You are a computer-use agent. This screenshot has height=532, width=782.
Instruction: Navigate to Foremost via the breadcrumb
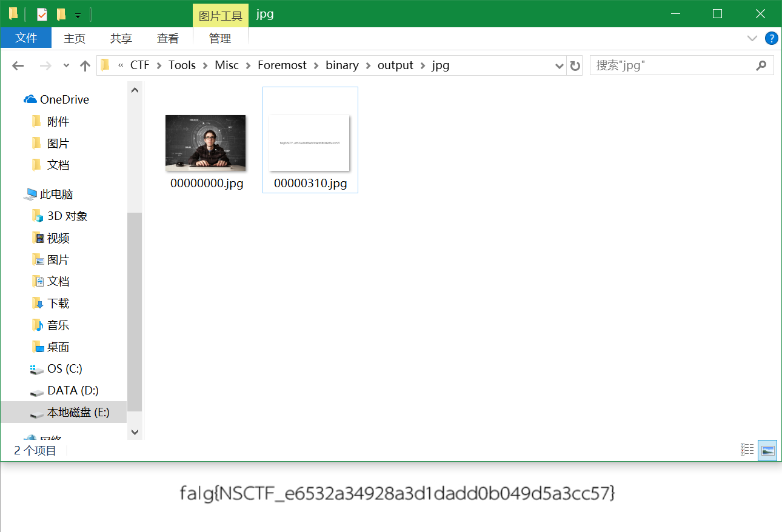click(282, 65)
